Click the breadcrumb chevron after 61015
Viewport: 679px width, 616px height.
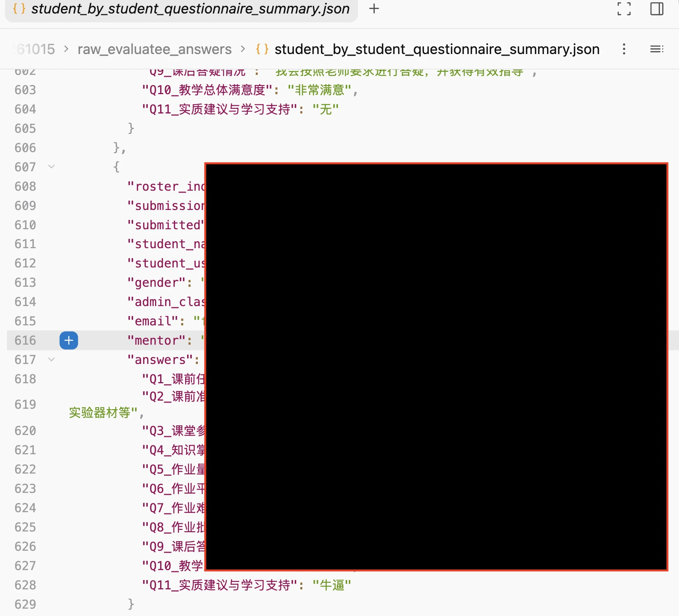click(66, 49)
